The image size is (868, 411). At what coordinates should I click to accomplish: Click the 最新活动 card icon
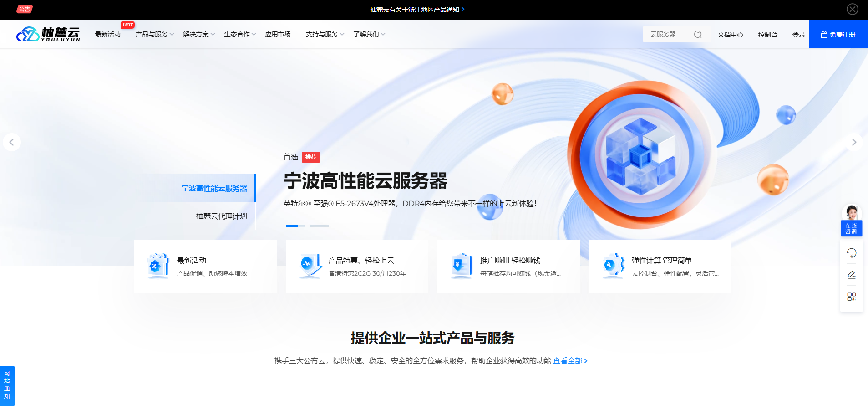coord(158,265)
